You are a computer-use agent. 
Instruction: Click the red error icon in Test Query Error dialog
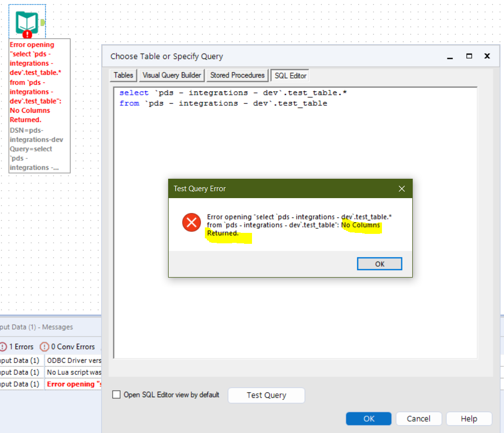pyautogui.click(x=191, y=222)
